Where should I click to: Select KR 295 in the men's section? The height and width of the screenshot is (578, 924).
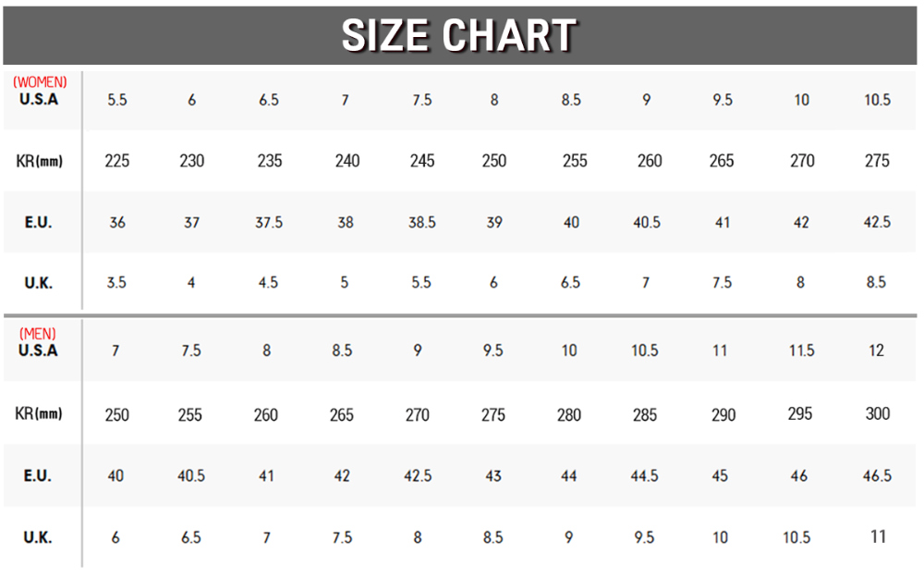799,413
